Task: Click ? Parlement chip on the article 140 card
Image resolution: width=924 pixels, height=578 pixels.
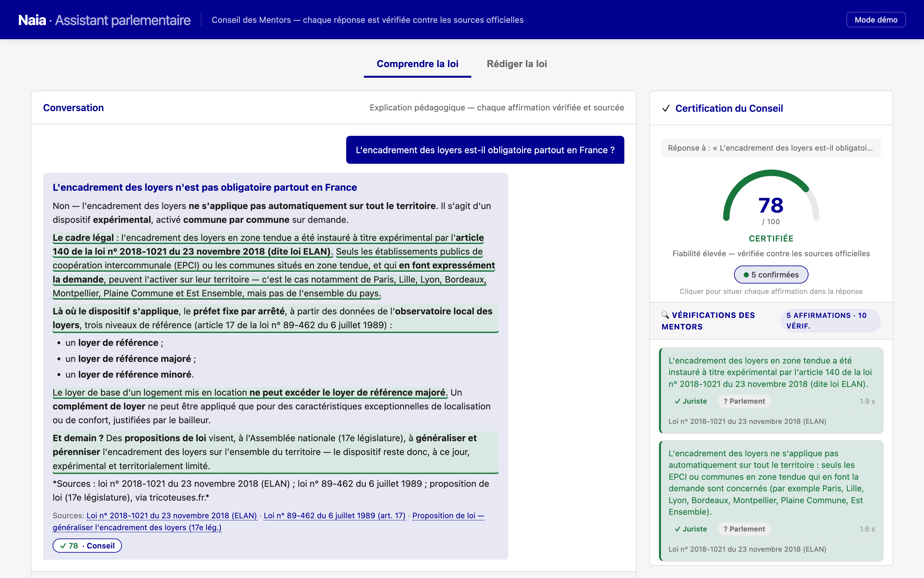Action: 744,401
